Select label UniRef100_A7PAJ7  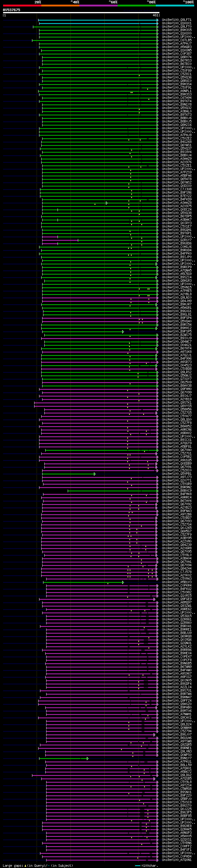pos(177,43)
